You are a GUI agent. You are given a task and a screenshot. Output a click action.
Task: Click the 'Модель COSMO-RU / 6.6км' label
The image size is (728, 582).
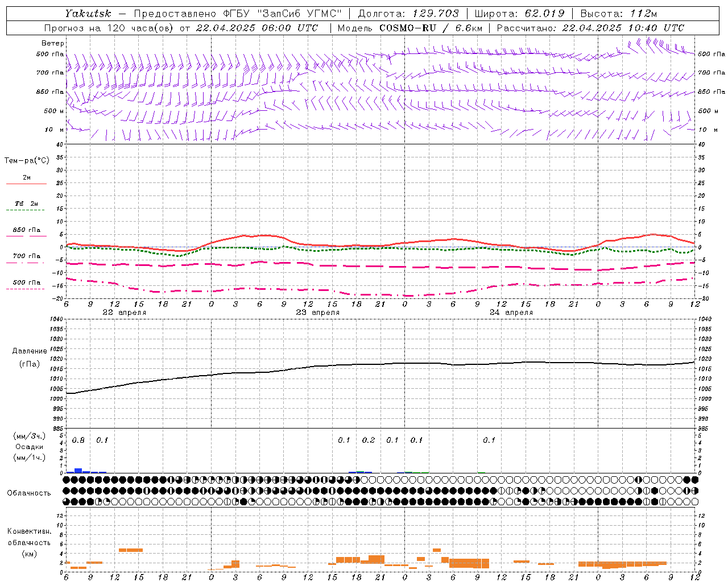tap(409, 28)
